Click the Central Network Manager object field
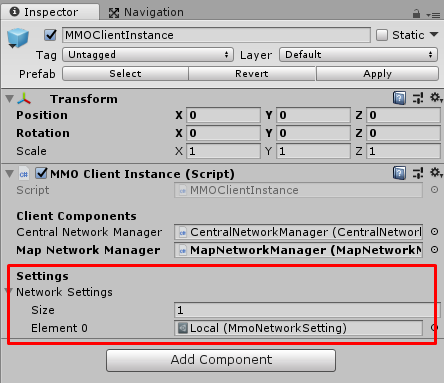Image resolution: width=444 pixels, height=383 pixels. [298, 232]
